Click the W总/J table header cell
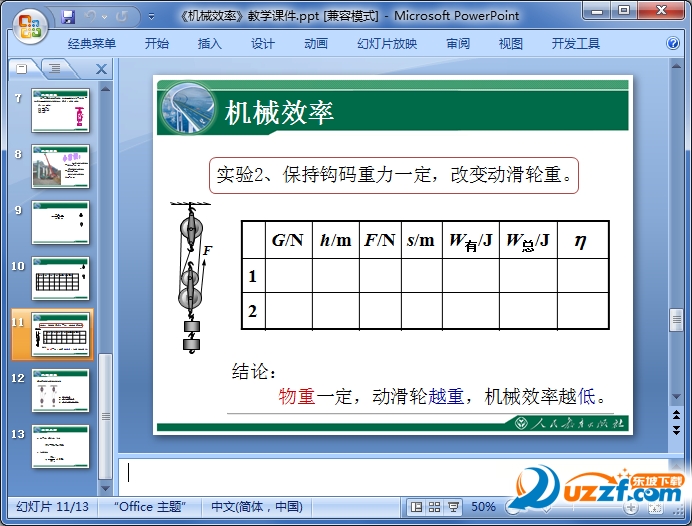 click(528, 240)
